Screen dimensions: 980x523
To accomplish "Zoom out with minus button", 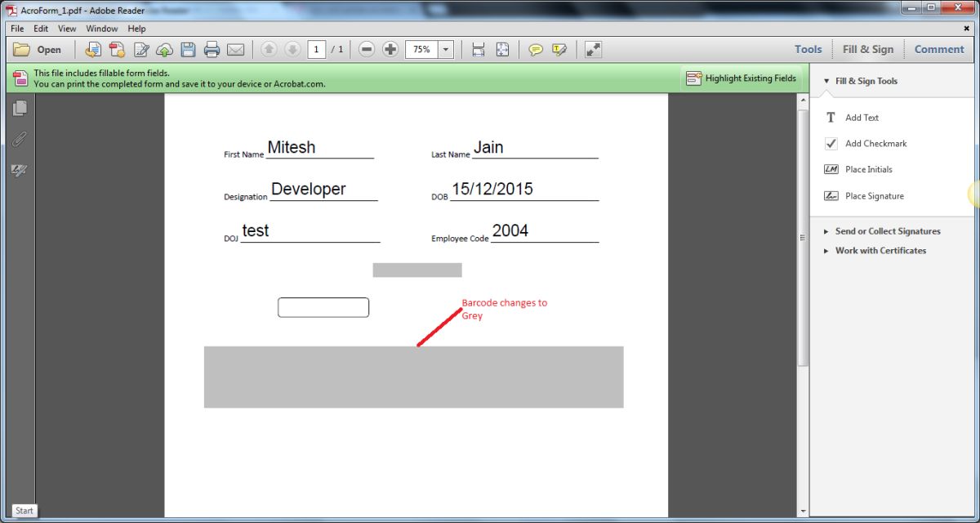I will pos(367,50).
